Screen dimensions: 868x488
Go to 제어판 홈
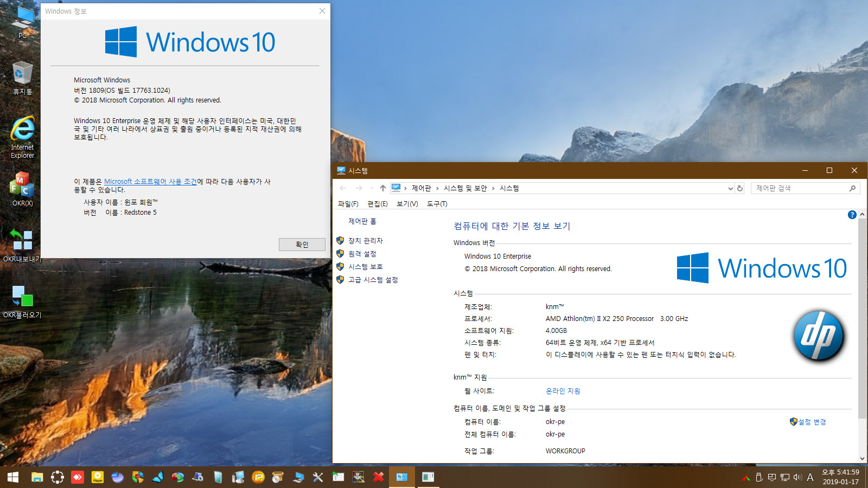coord(362,221)
